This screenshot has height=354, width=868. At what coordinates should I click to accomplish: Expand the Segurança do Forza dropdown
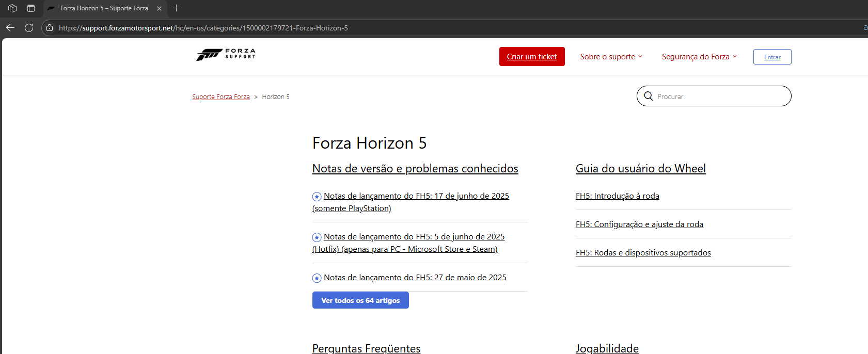coord(700,57)
